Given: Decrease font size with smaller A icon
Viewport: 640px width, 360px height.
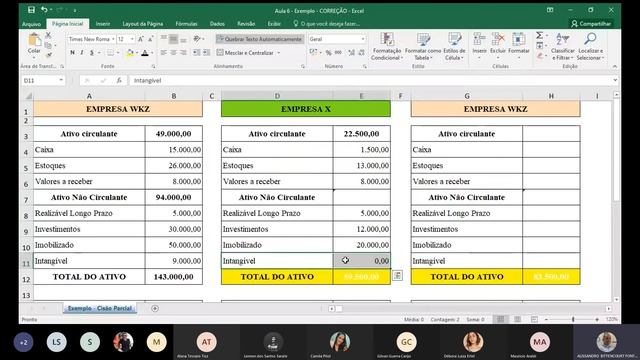Looking at the screenshot, I should pyautogui.click(x=150, y=39).
